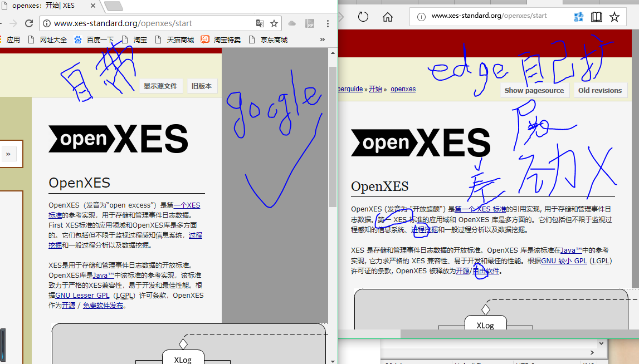Click the Chrome address bar URL
639x364 pixels.
tap(123, 23)
